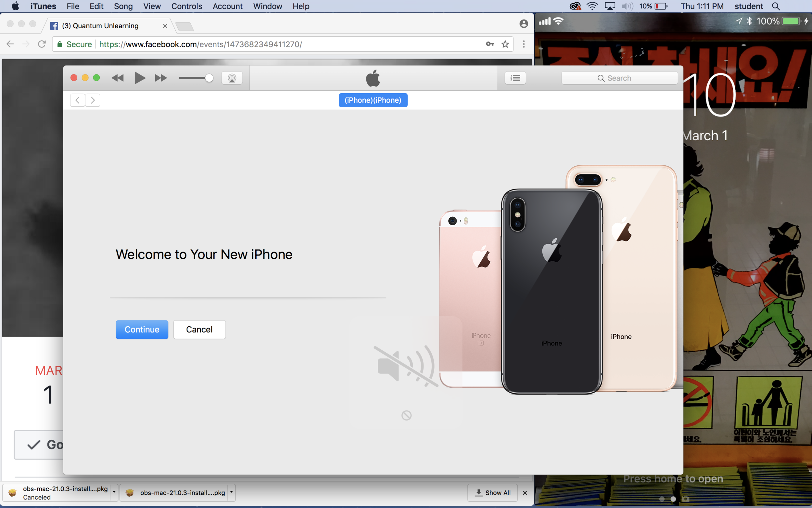The height and width of the screenshot is (508, 812).
Task: Reload the Facebook page
Action: click(x=42, y=44)
